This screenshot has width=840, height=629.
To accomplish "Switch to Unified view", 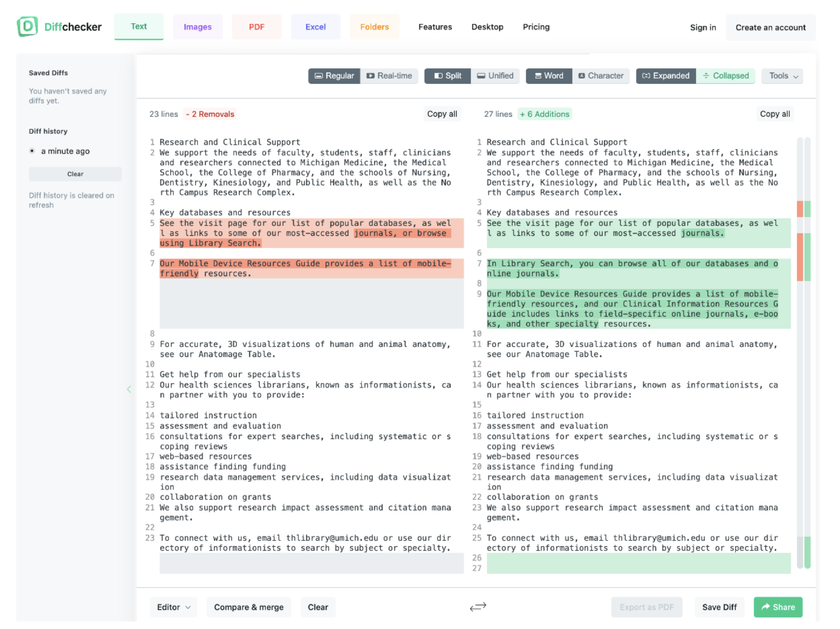I will (495, 76).
